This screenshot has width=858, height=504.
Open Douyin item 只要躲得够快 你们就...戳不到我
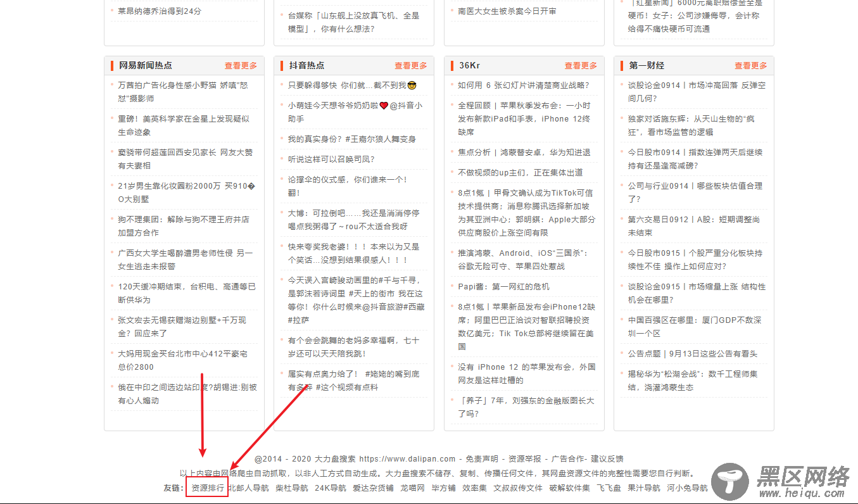(x=352, y=85)
